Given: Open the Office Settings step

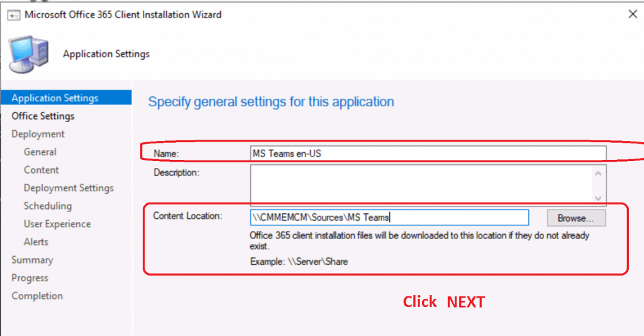Looking at the screenshot, I should (x=43, y=116).
